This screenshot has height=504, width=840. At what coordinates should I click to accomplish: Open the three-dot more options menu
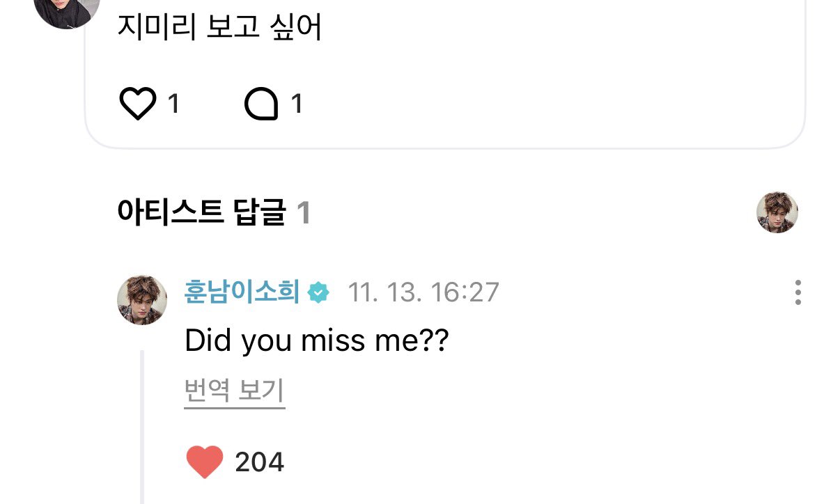(798, 292)
